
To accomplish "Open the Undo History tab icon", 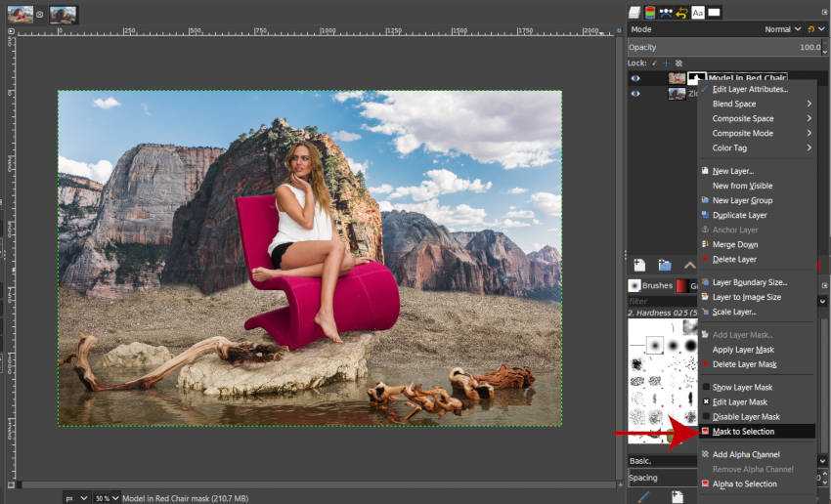I will click(681, 13).
